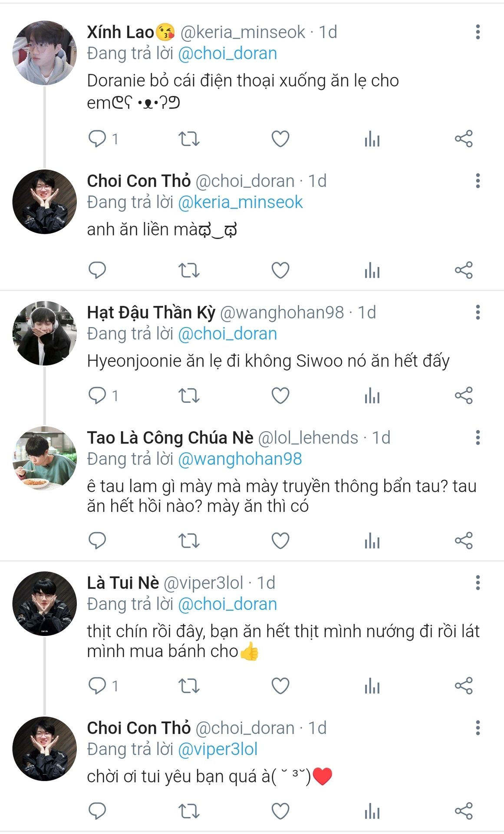The width and height of the screenshot is (504, 834).
Task: Share Tao Là Công Chúa Nè's tweet
Action: click(464, 540)
